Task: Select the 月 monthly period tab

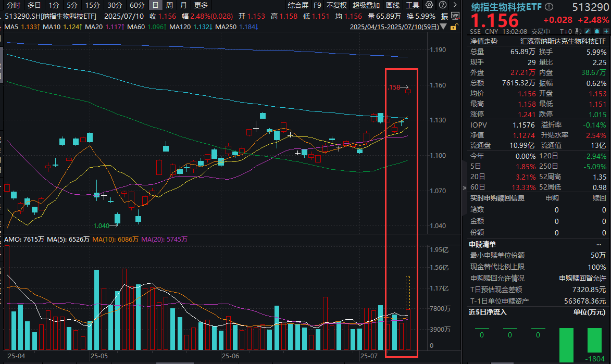Action: coord(183,5)
